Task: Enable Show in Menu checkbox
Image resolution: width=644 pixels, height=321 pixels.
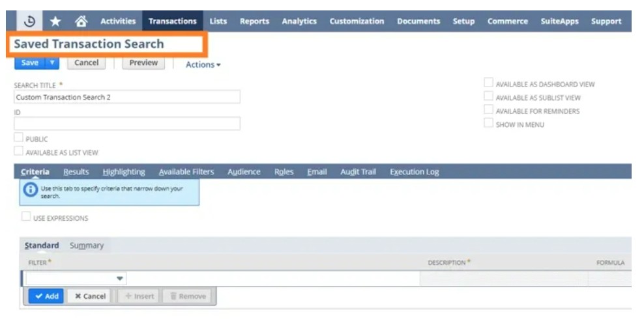Action: (x=488, y=123)
